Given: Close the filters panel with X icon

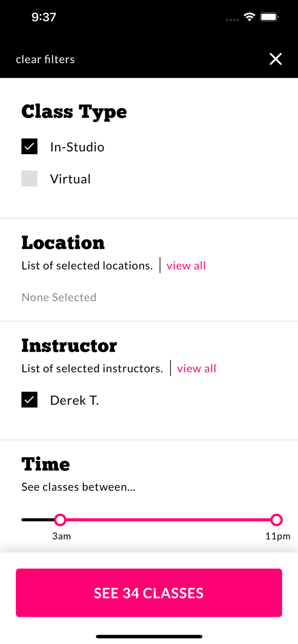Looking at the screenshot, I should coord(276,59).
